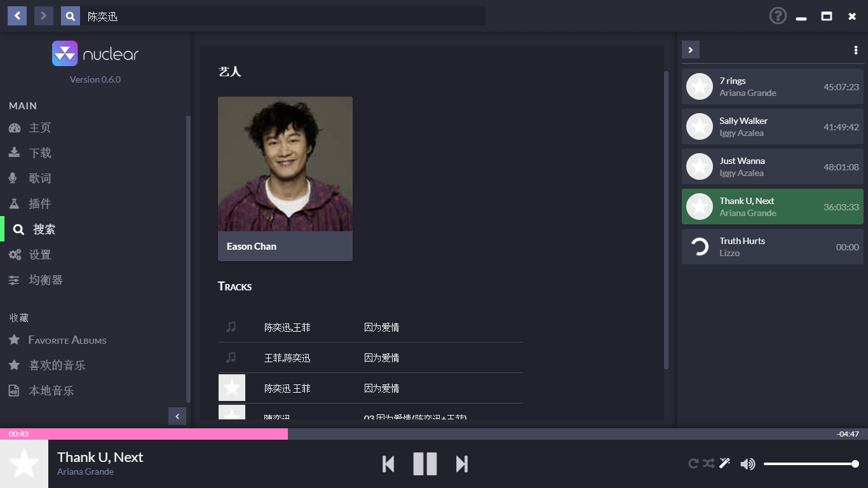
Task: Click the left sidebar scrollbar
Action: point(187,259)
